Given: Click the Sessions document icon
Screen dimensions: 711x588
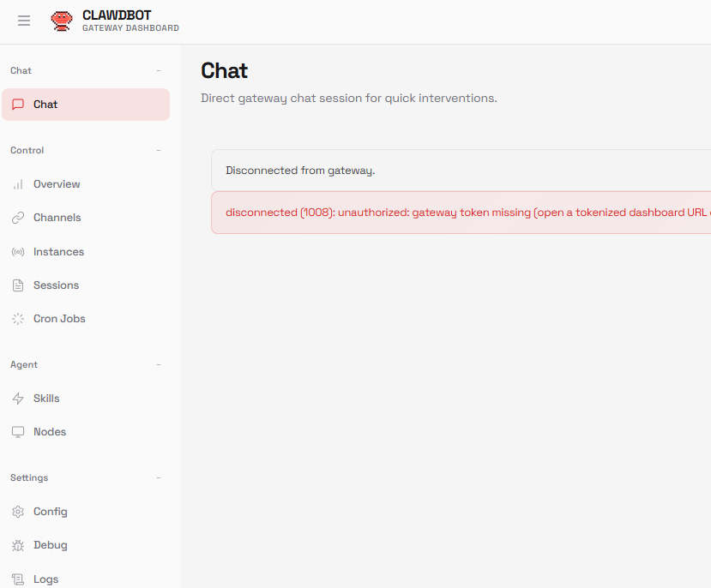Looking at the screenshot, I should 18,285.
